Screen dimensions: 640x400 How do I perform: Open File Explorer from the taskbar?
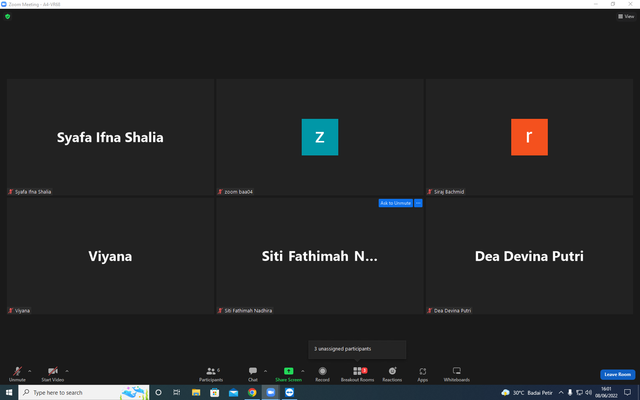196,392
